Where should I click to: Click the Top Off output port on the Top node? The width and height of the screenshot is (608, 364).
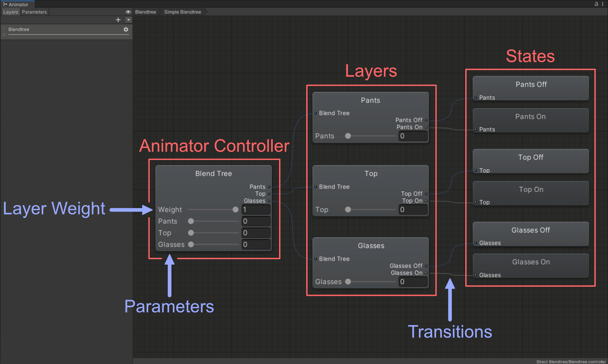tap(426, 194)
